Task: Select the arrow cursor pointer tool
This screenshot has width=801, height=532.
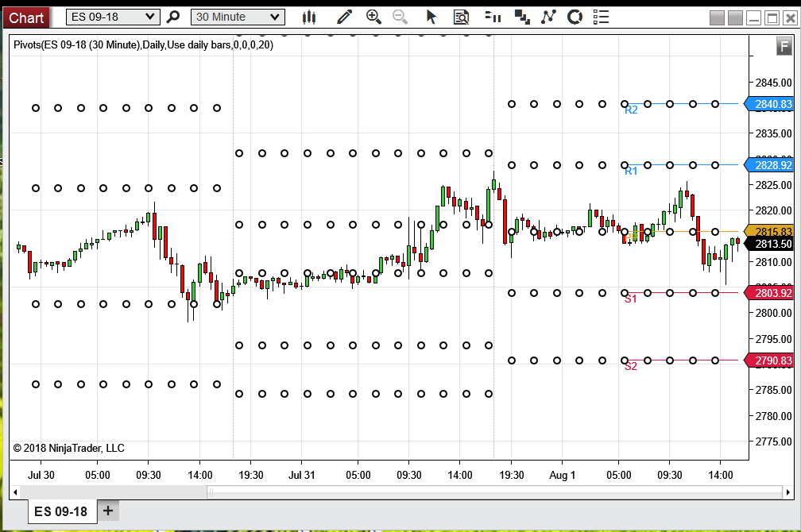Action: click(431, 17)
